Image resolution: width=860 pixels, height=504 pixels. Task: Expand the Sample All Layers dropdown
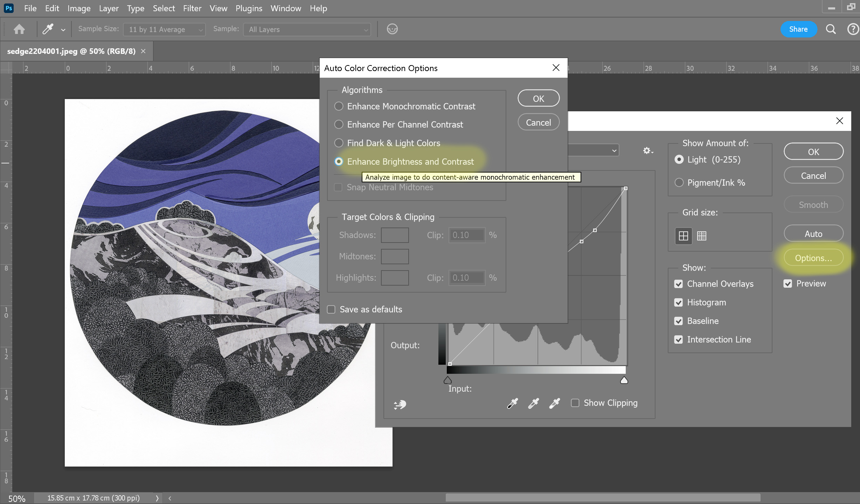click(x=307, y=29)
